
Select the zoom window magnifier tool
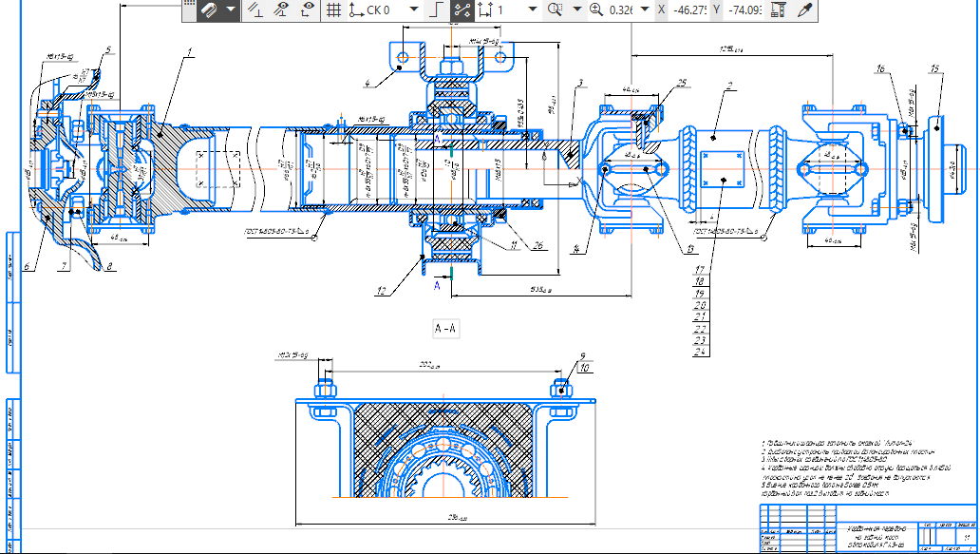[x=555, y=10]
